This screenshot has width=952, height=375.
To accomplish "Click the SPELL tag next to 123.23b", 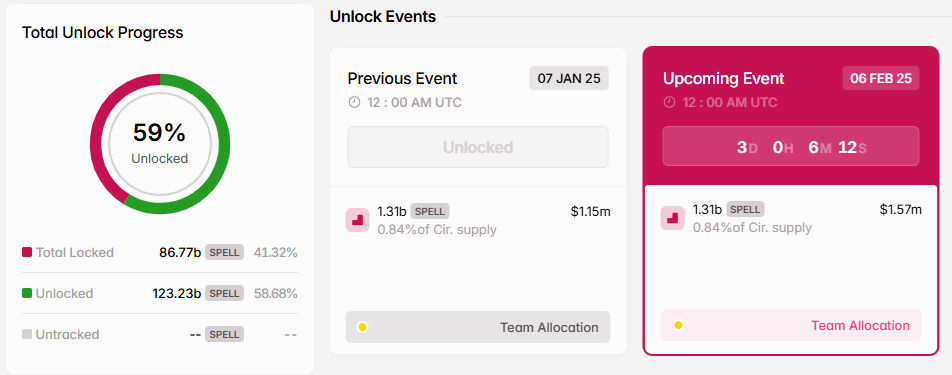I will click(225, 293).
